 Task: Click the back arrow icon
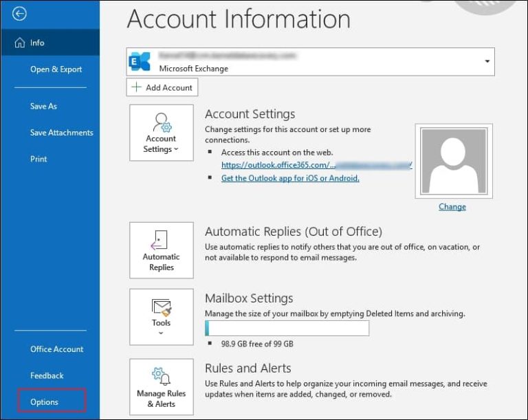coord(19,14)
